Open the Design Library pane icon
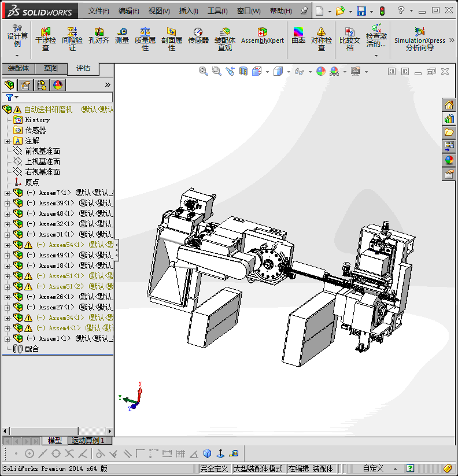This screenshot has height=476, width=458. click(449, 119)
